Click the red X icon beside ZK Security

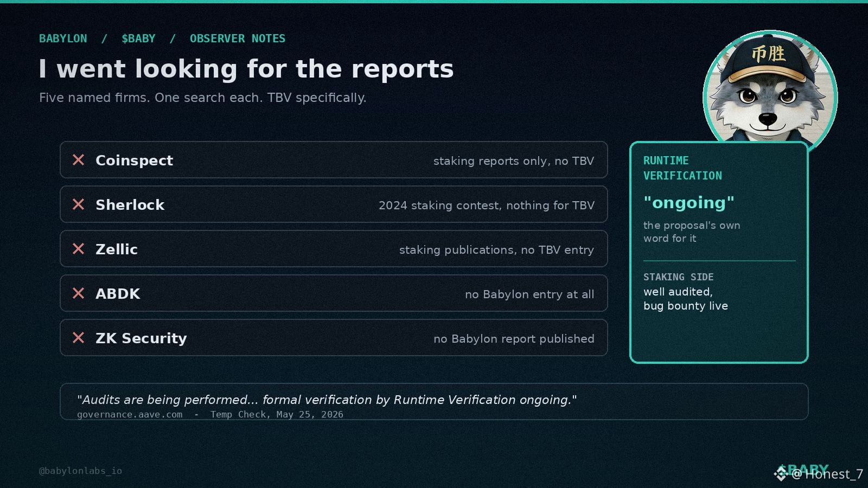coord(79,338)
